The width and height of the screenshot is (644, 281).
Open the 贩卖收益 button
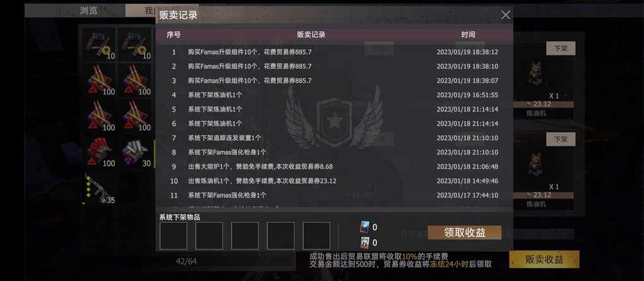(x=544, y=260)
